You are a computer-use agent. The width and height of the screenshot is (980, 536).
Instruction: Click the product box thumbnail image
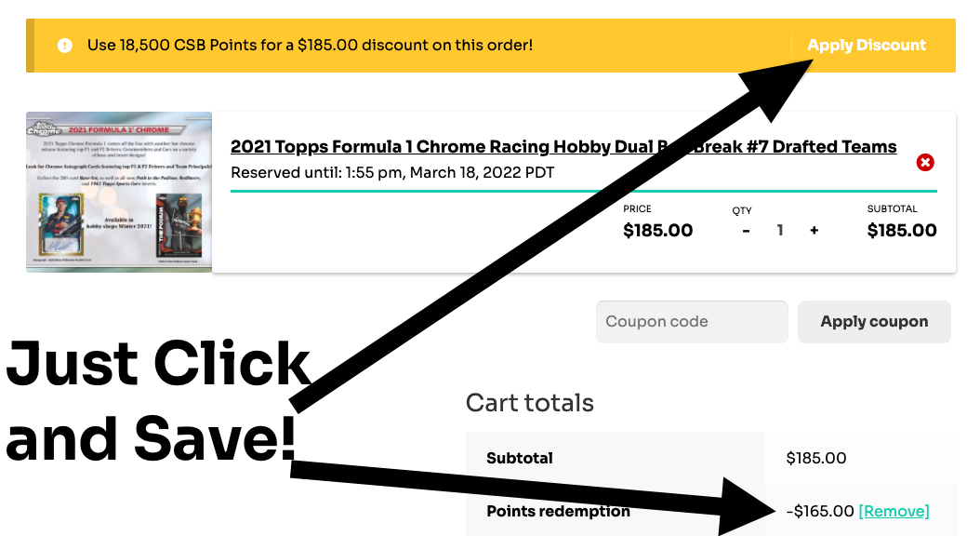[119, 192]
